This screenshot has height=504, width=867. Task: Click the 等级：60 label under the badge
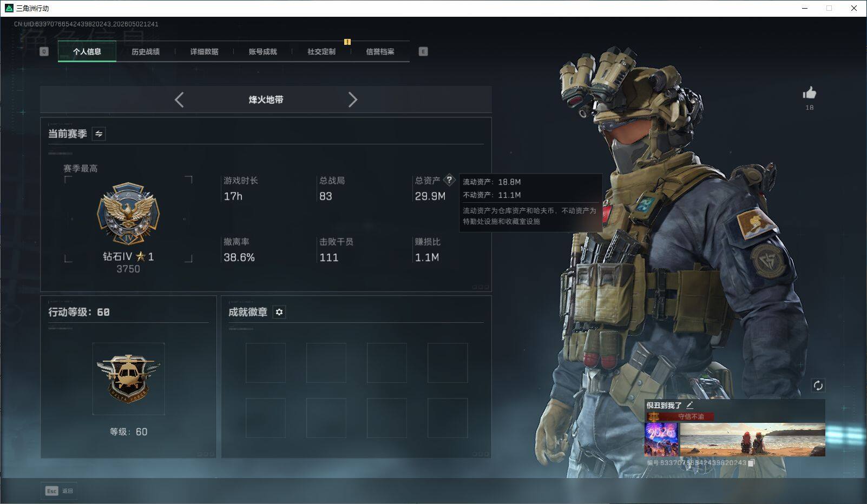pyautogui.click(x=128, y=432)
